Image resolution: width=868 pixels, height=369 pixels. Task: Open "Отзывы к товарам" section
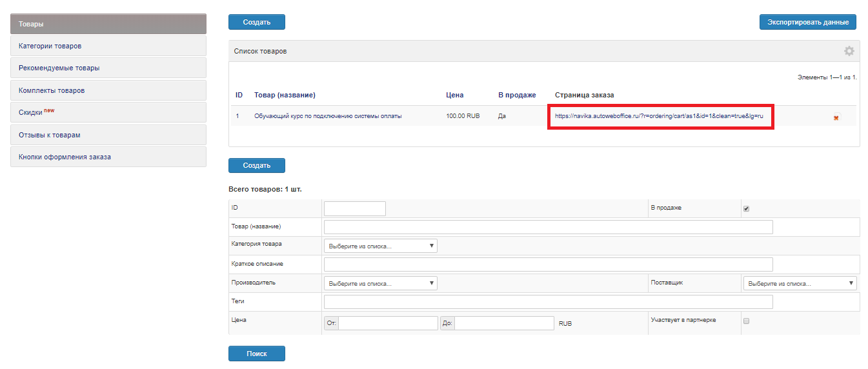108,135
